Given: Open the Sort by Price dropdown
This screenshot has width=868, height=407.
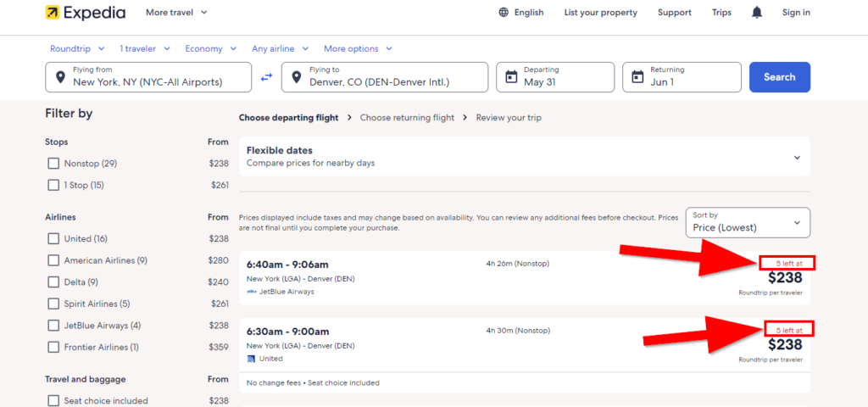Looking at the screenshot, I should (x=747, y=223).
